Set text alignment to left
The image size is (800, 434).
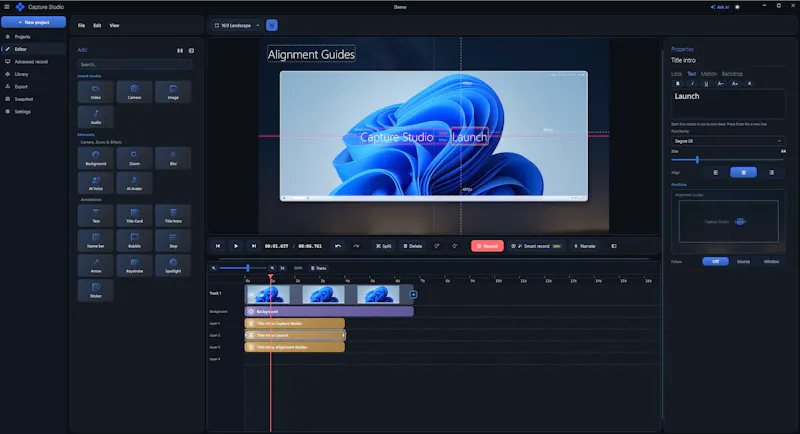click(x=715, y=172)
